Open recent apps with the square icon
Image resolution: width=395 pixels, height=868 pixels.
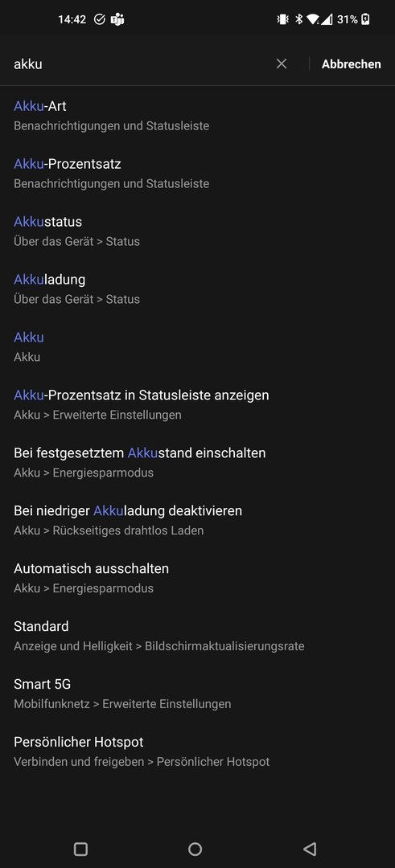pos(81,849)
